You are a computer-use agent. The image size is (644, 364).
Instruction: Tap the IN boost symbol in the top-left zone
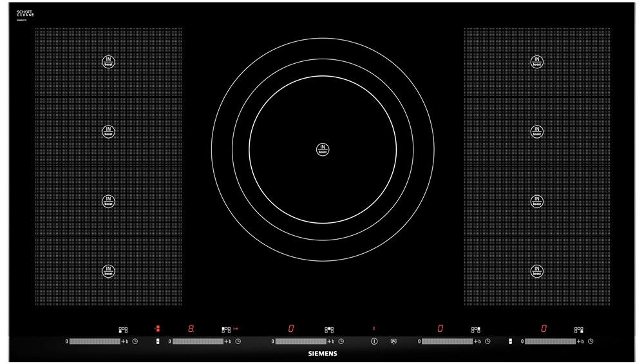(108, 62)
